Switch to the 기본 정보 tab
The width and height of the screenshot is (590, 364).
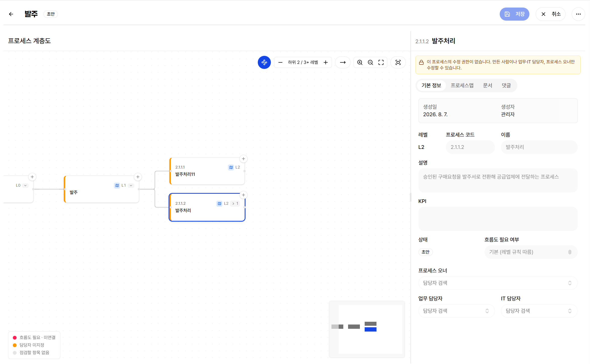pyautogui.click(x=431, y=86)
